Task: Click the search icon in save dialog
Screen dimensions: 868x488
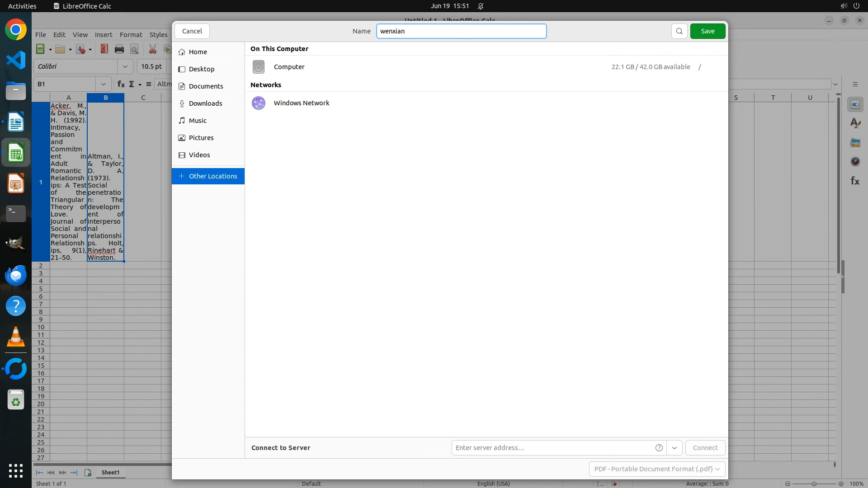Action: coord(679,31)
